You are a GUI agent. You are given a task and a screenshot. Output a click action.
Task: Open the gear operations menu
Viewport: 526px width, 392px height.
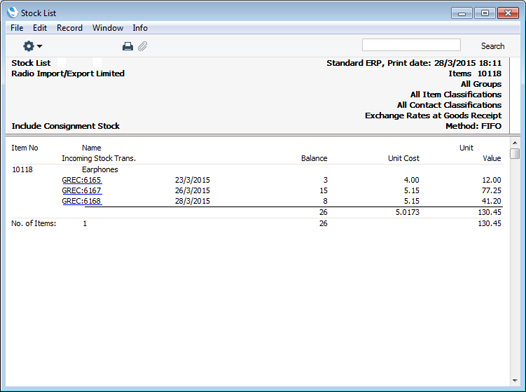click(x=32, y=46)
